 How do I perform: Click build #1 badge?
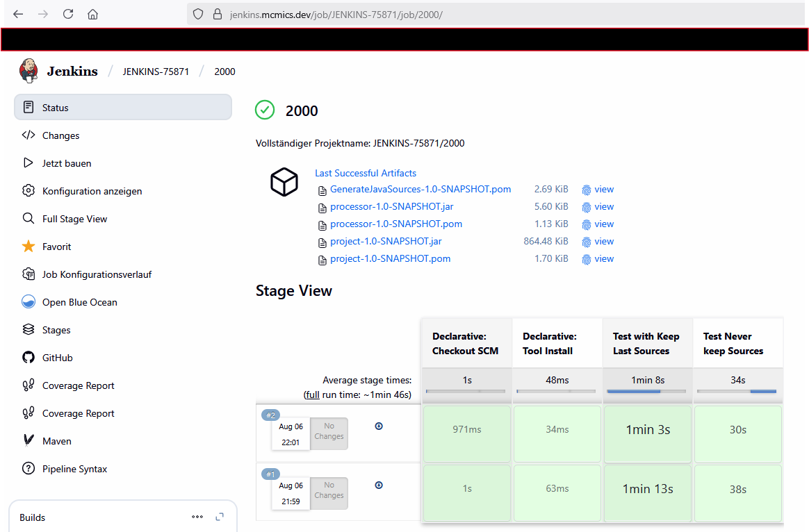coord(270,474)
